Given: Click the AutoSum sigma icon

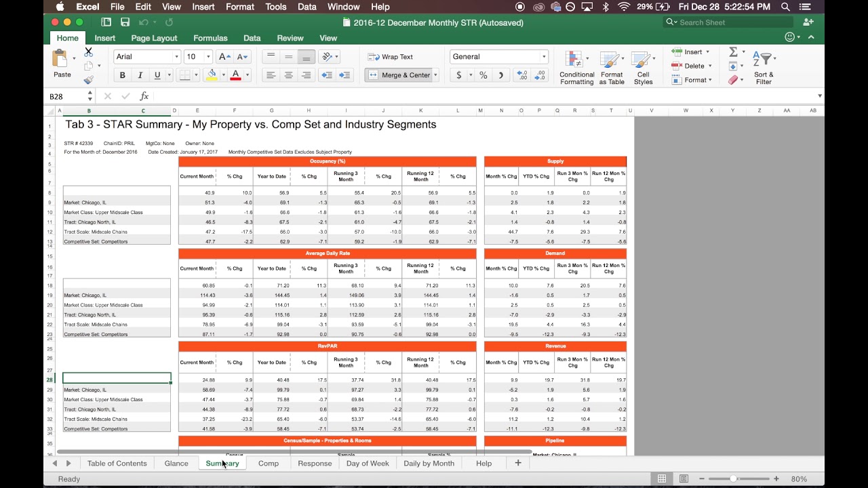Looking at the screenshot, I should pyautogui.click(x=733, y=52).
